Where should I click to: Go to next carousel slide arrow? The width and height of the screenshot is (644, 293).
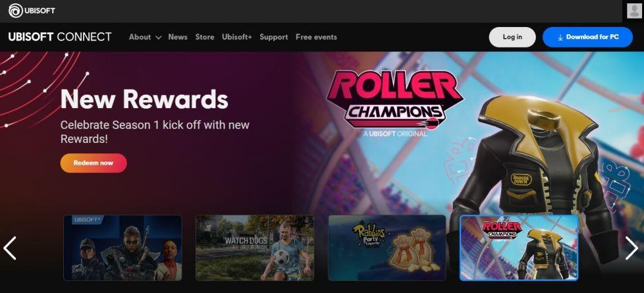click(x=631, y=248)
